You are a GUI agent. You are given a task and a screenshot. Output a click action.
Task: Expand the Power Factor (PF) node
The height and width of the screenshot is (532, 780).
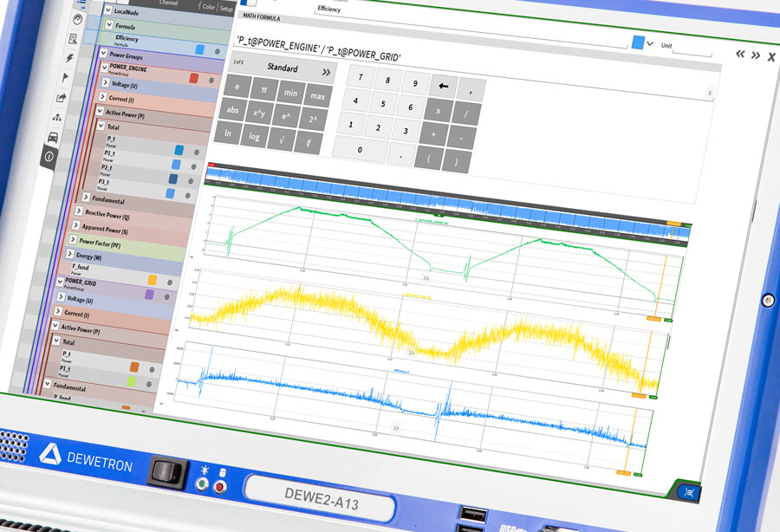click(73, 240)
